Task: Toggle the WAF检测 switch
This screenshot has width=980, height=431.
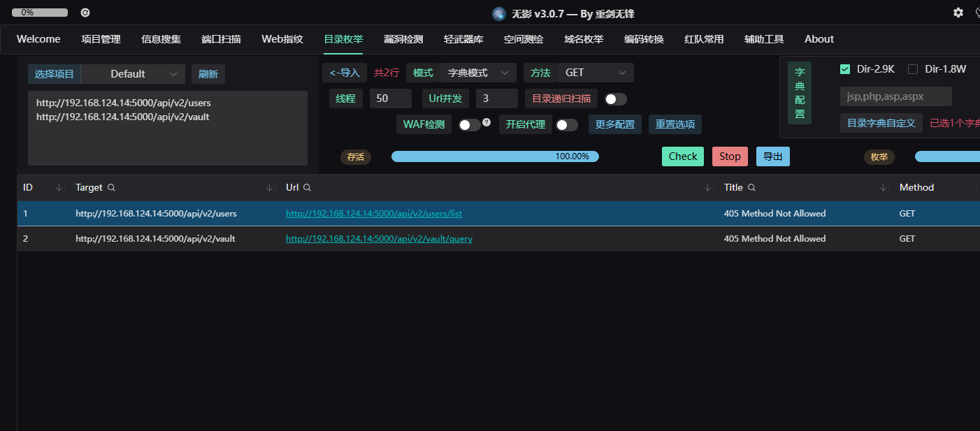Action: click(470, 125)
